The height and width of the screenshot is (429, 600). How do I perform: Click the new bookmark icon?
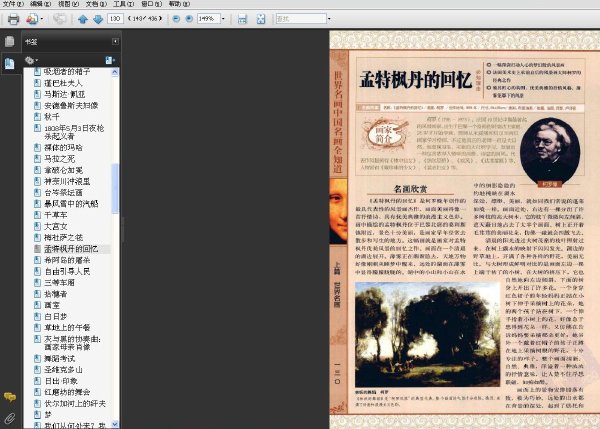(110, 60)
